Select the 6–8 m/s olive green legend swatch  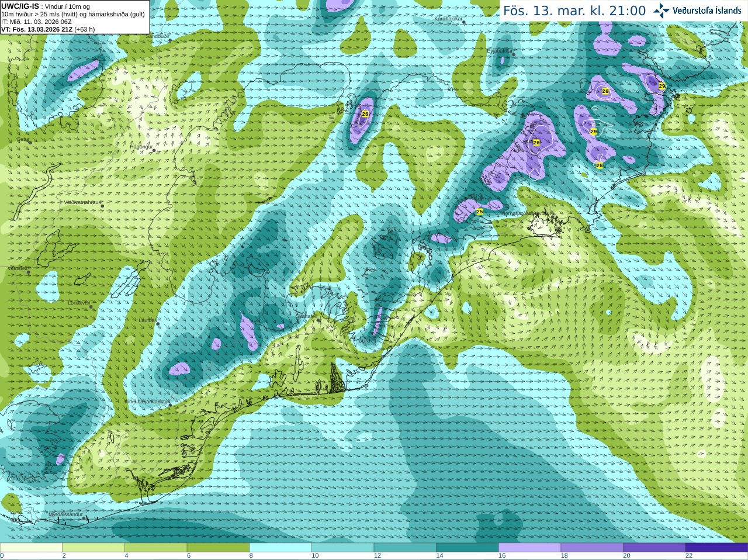(218, 548)
